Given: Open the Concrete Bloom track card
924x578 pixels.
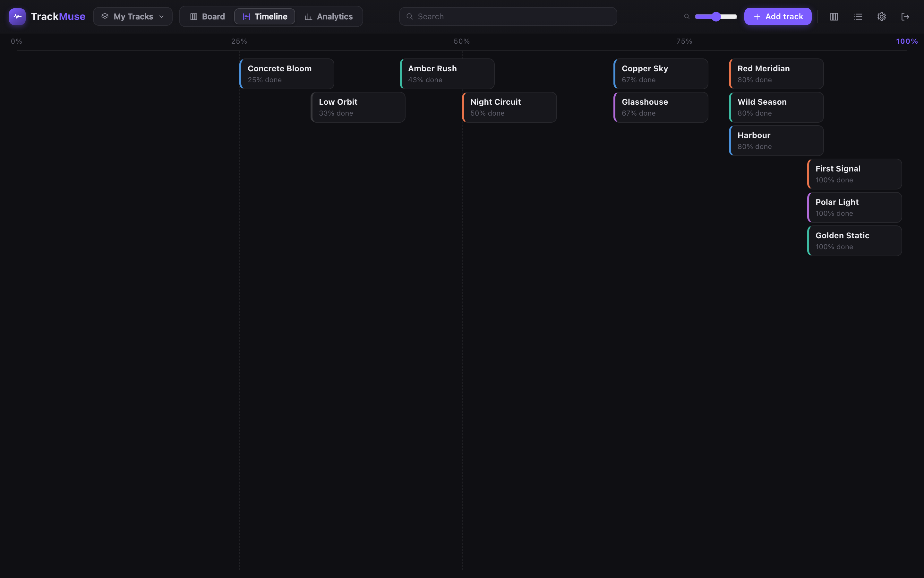Looking at the screenshot, I should coord(287,74).
